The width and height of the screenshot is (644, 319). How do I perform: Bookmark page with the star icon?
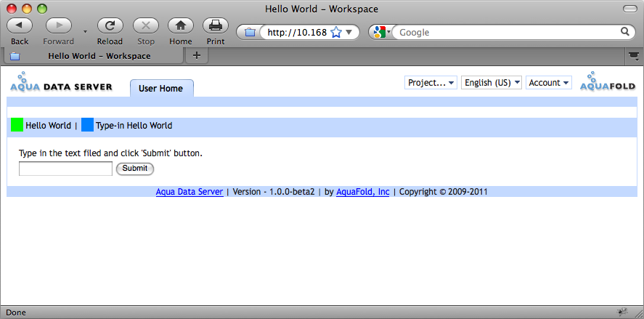point(336,32)
